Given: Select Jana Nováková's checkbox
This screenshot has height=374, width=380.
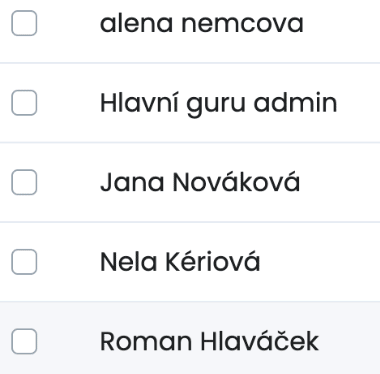Looking at the screenshot, I should point(24,182).
